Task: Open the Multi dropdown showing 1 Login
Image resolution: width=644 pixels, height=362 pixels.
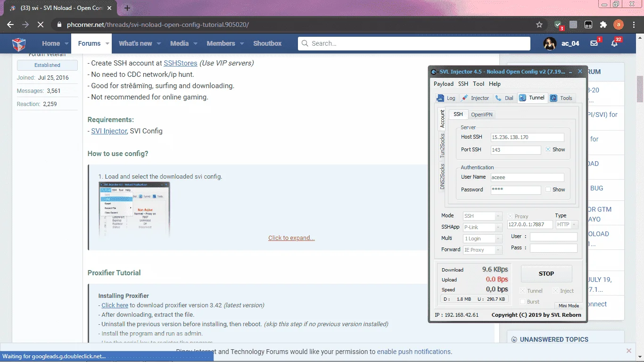Action: (x=482, y=239)
